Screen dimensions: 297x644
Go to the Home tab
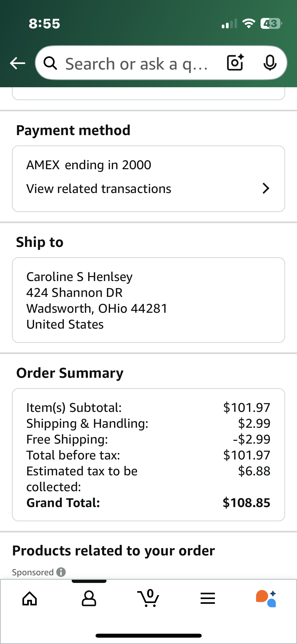pos(30,599)
